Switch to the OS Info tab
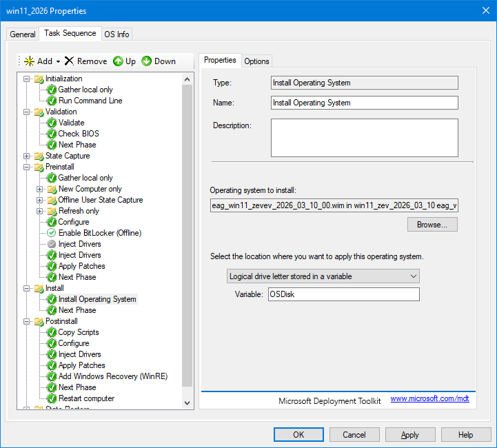 click(116, 34)
